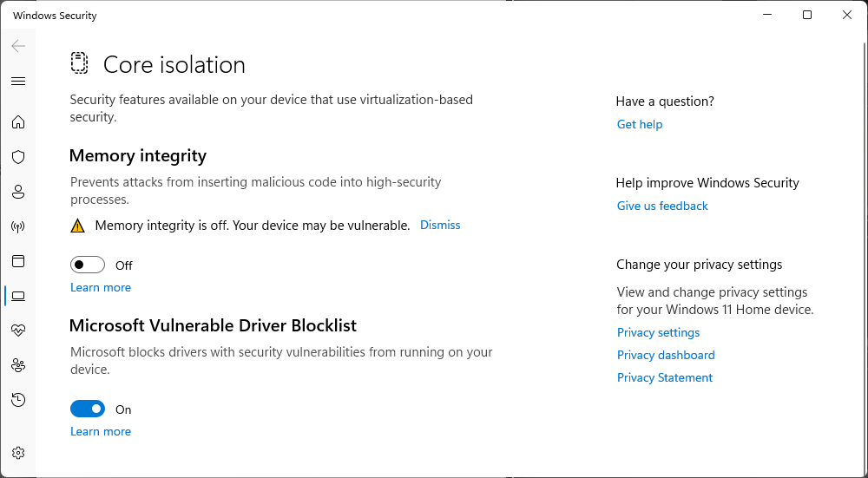
Task: Open the Get help link
Action: click(x=640, y=124)
